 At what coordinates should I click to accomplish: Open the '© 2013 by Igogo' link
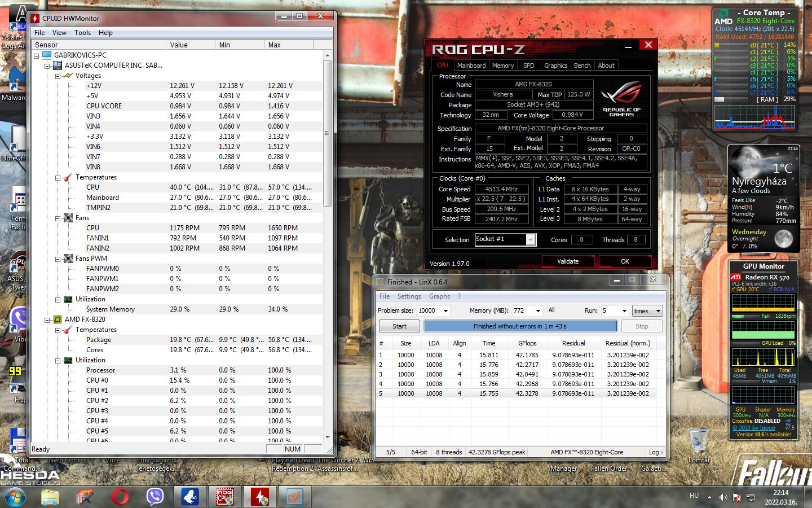tap(753, 428)
